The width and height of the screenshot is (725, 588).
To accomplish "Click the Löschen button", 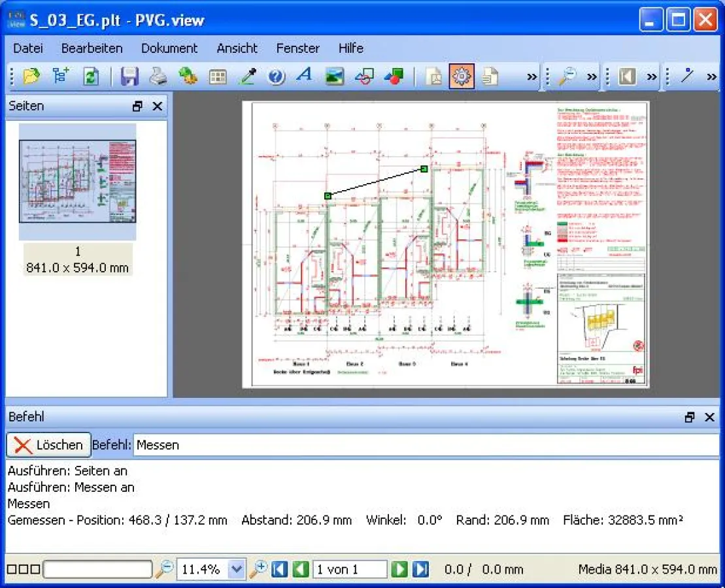I will click(49, 445).
